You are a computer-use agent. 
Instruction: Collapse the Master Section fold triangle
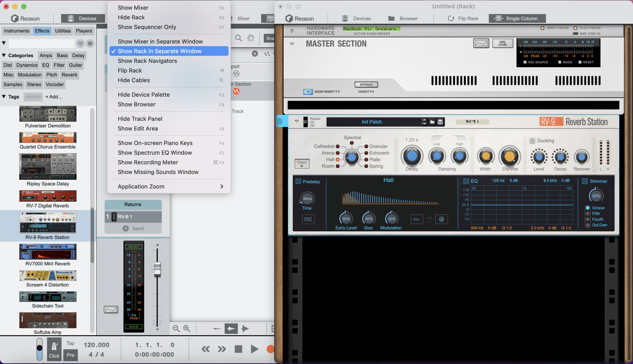click(292, 44)
